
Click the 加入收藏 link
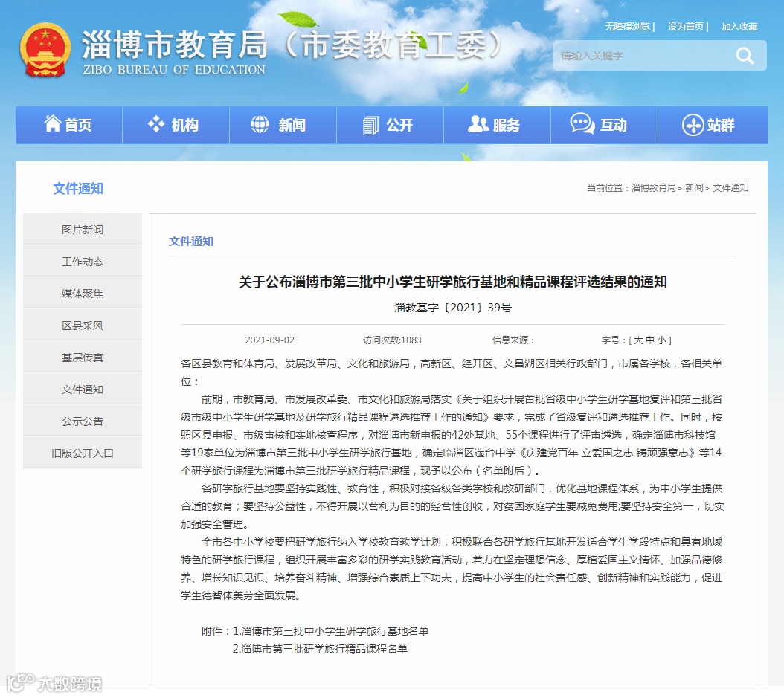(x=739, y=27)
